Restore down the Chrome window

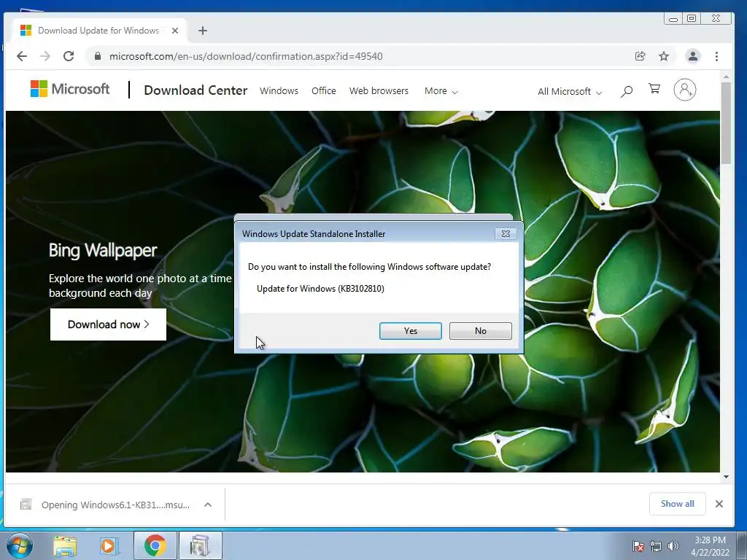[692, 18]
